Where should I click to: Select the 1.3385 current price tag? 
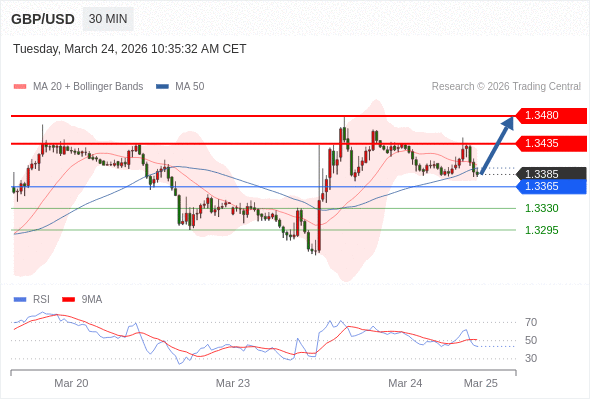coord(550,174)
